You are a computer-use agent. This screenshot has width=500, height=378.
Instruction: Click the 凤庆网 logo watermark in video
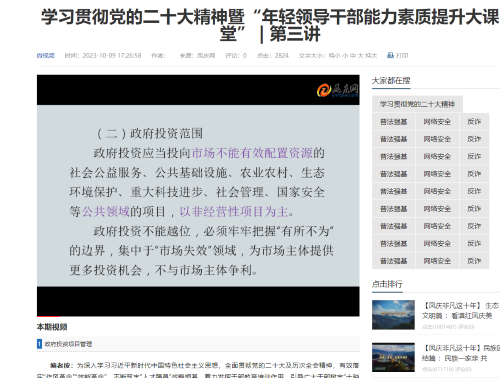point(337,90)
